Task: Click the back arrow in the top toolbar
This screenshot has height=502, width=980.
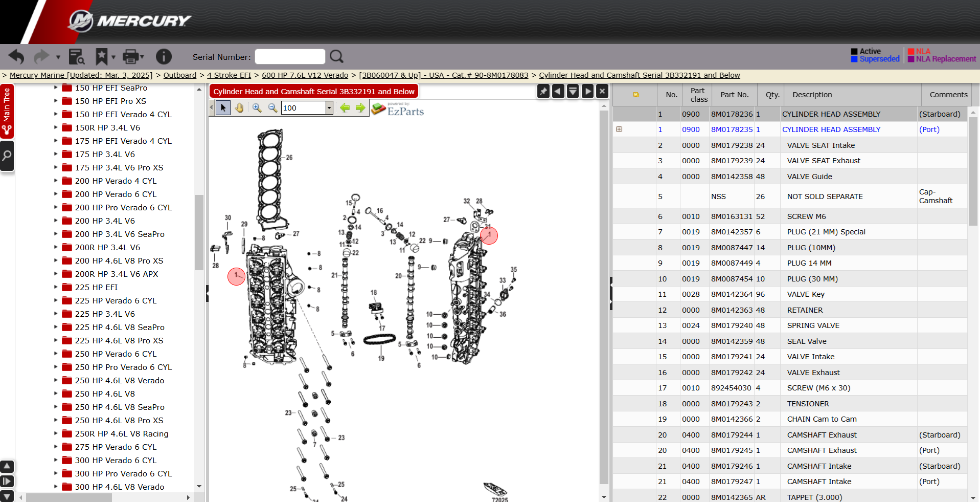Action: click(16, 57)
